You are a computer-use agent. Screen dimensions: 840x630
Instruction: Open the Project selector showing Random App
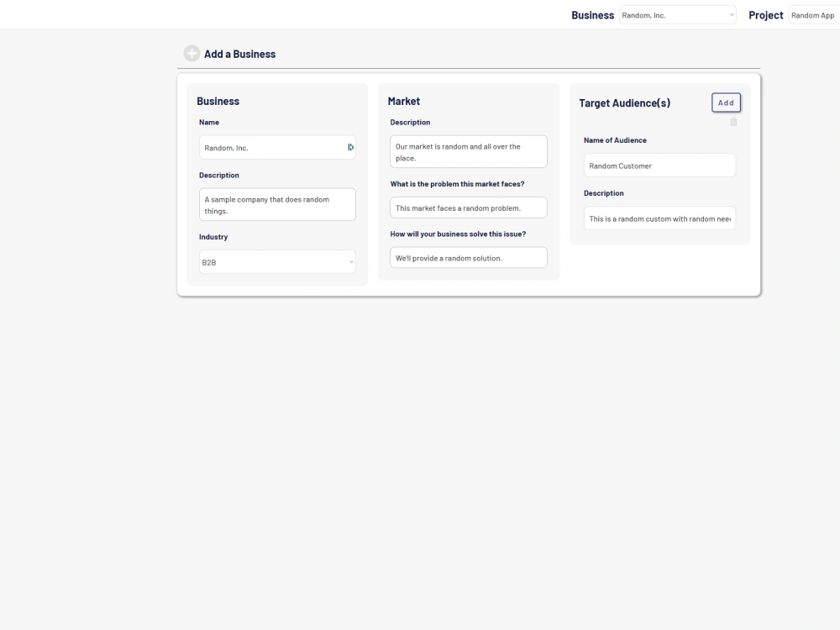coord(812,14)
